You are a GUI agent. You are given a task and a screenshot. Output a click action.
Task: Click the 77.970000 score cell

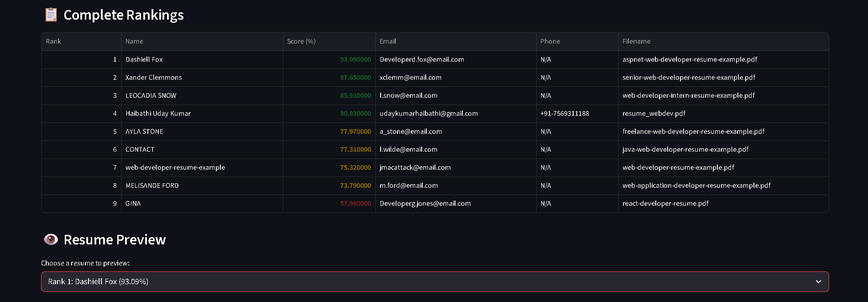(x=329, y=132)
